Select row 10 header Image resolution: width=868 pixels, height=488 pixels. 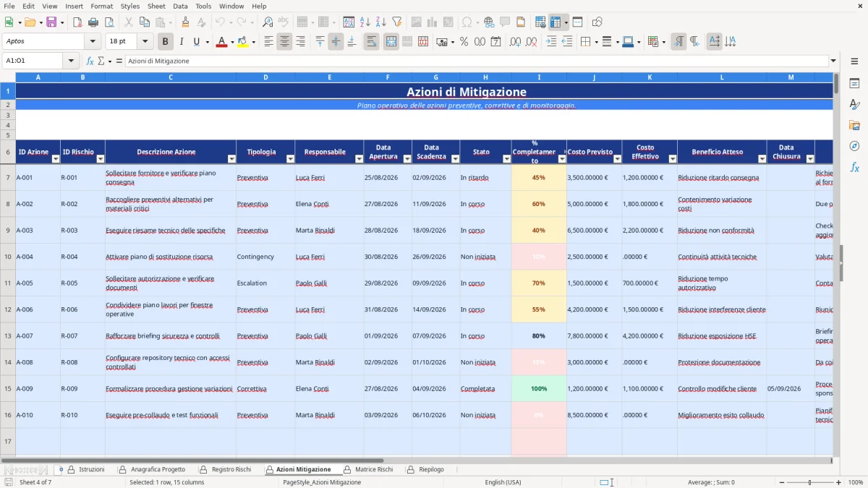[8, 257]
